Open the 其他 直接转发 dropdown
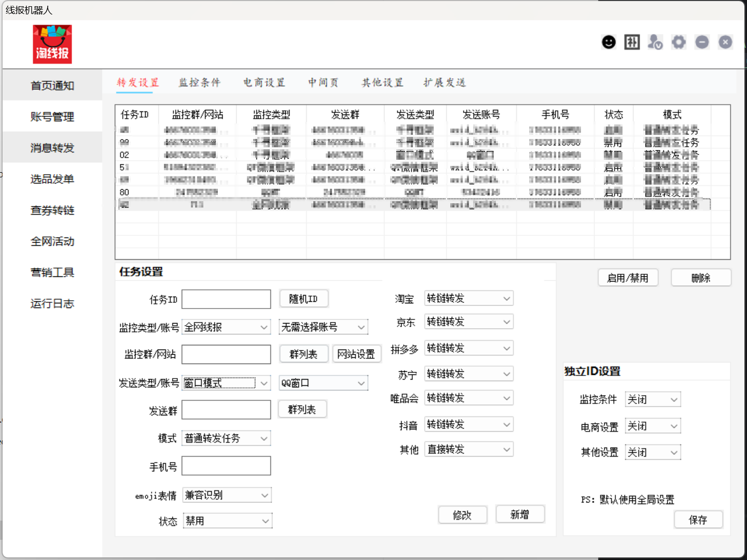This screenshot has width=747, height=560. coord(468,449)
